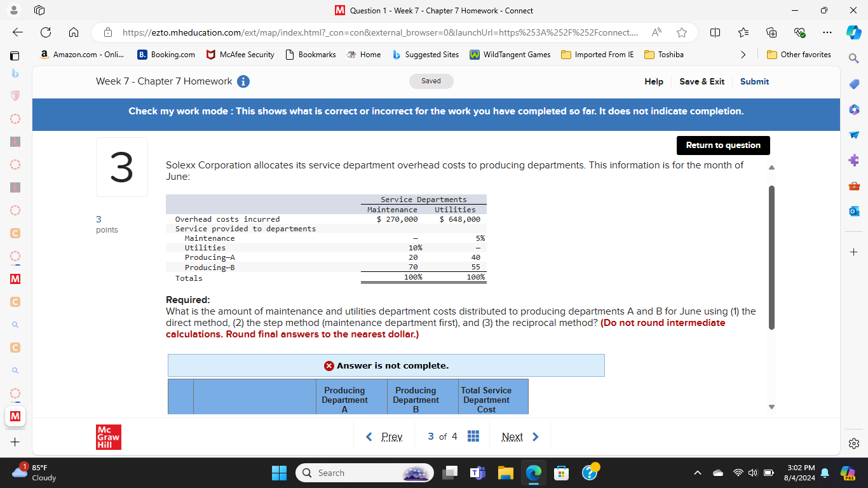Open the Shopping coupons sidebar icon
Viewport: 868px width, 488px height.
tap(854, 84)
